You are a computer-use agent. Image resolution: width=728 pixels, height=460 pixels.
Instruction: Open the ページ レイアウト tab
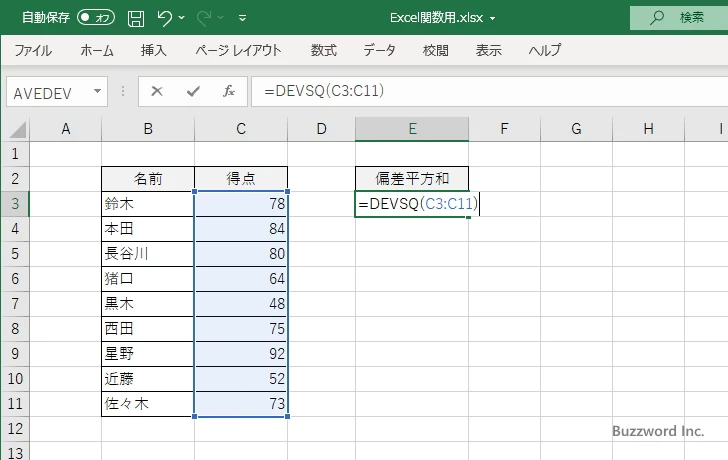[238, 50]
